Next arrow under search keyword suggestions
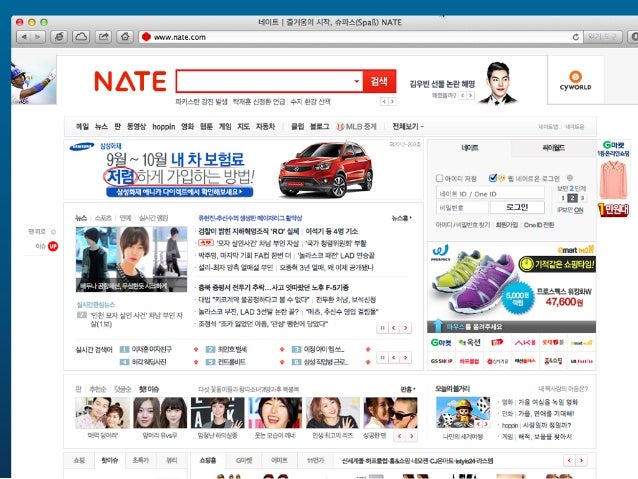 pos(392,102)
